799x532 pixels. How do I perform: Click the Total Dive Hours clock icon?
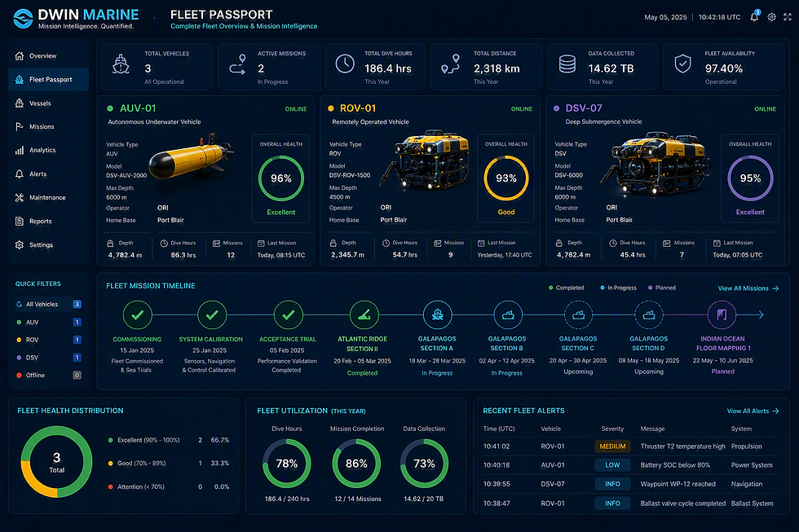[x=345, y=64]
